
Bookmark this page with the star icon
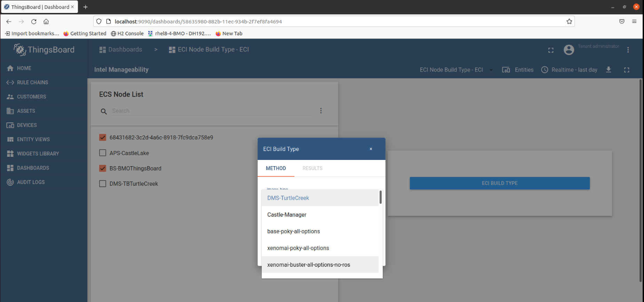569,21
